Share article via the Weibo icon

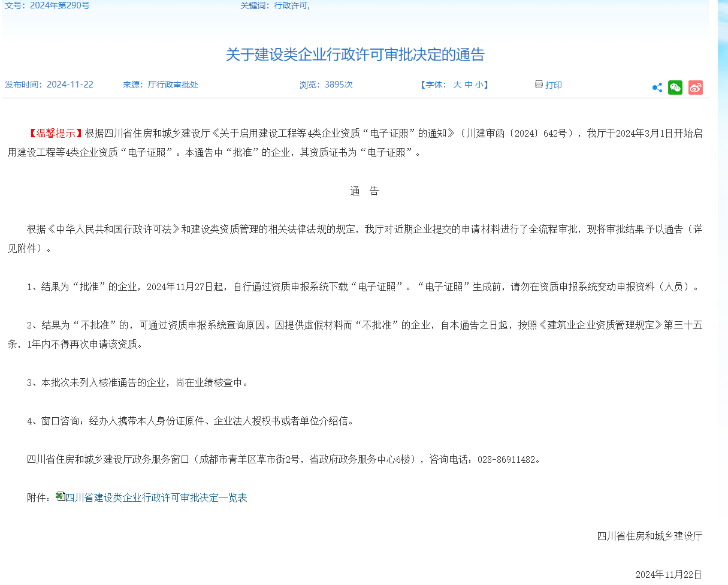(695, 88)
